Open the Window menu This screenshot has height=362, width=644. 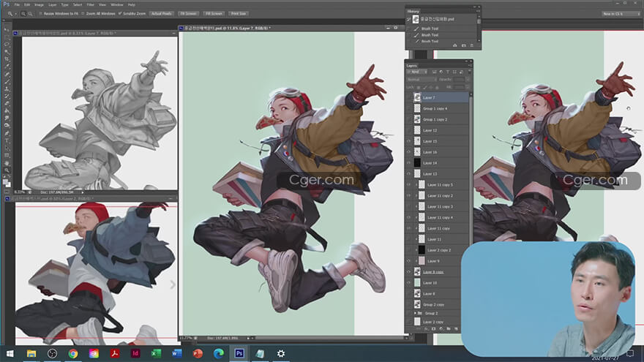pos(117,4)
